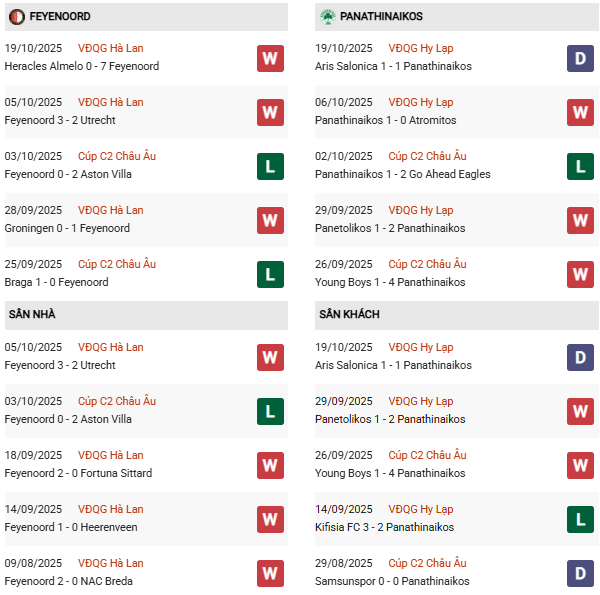Screen dimensions: 600x595
Task: Click Young Boys 1 - 4 Panathinaikos result in the top section
Action: [389, 282]
